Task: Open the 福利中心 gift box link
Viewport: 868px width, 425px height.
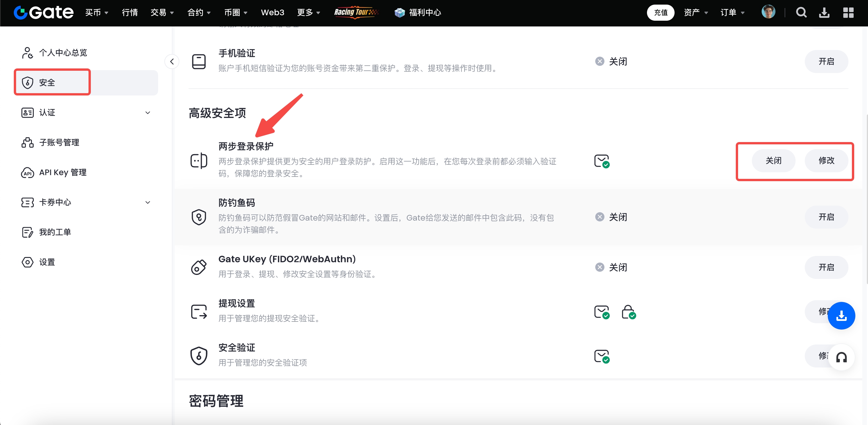Action: pos(418,13)
